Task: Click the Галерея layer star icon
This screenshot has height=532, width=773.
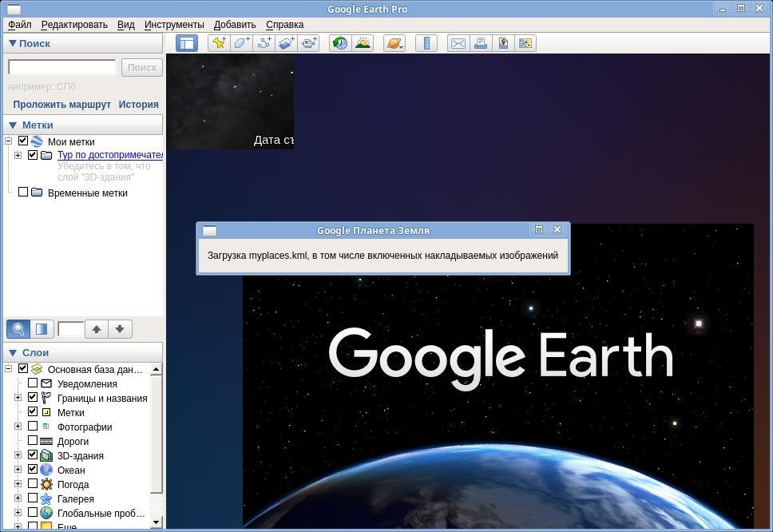Action: tap(46, 498)
